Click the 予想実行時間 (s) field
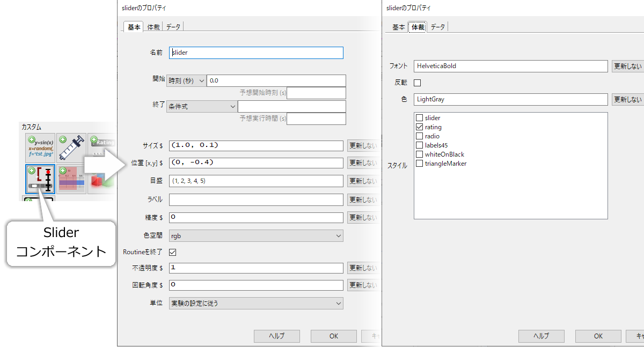644x347 pixels. point(317,119)
